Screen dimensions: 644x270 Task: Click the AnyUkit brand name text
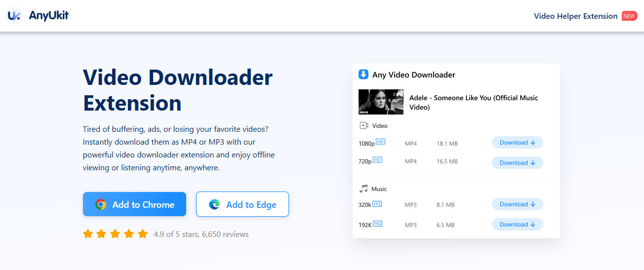pos(48,16)
